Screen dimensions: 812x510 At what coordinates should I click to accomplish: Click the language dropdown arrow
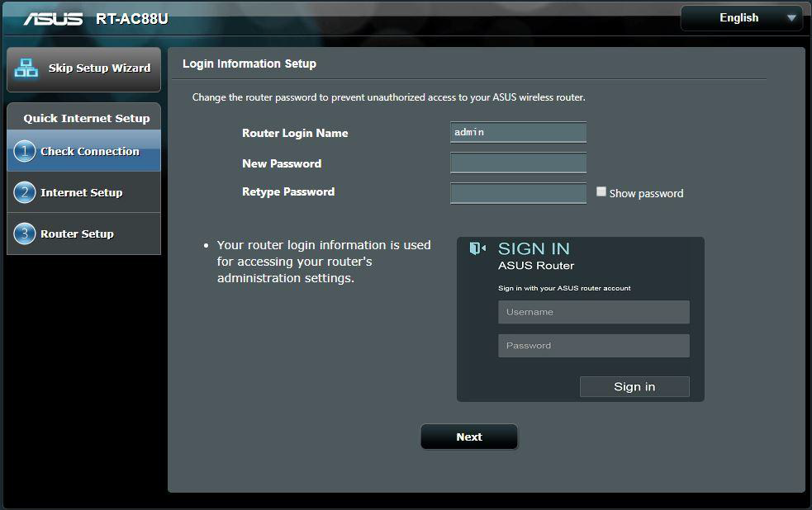[x=791, y=18]
